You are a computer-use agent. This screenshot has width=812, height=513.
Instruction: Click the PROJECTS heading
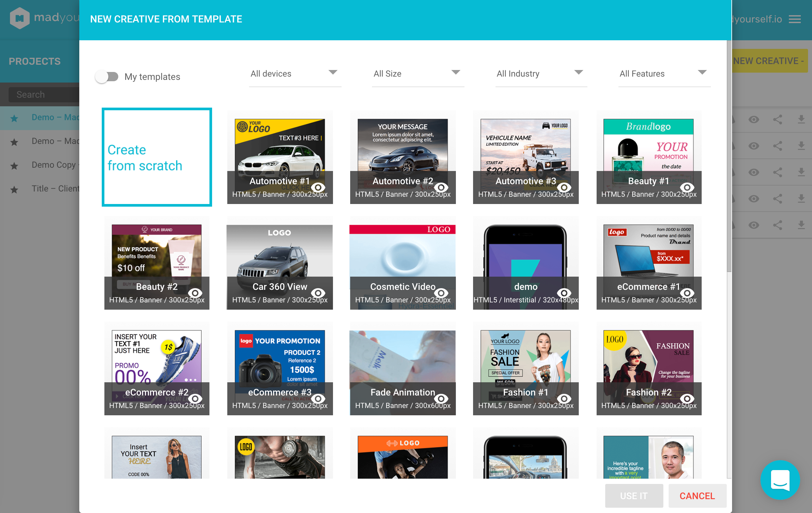click(35, 61)
